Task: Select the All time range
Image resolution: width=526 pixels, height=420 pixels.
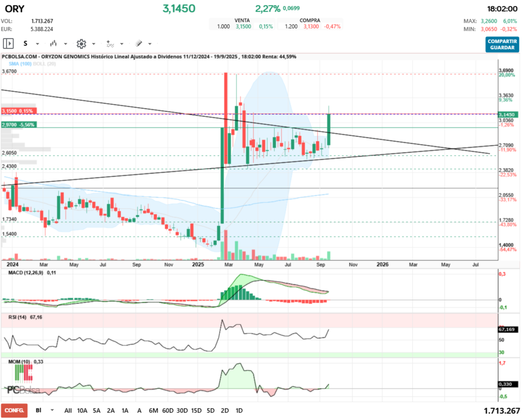Action: click(68, 411)
